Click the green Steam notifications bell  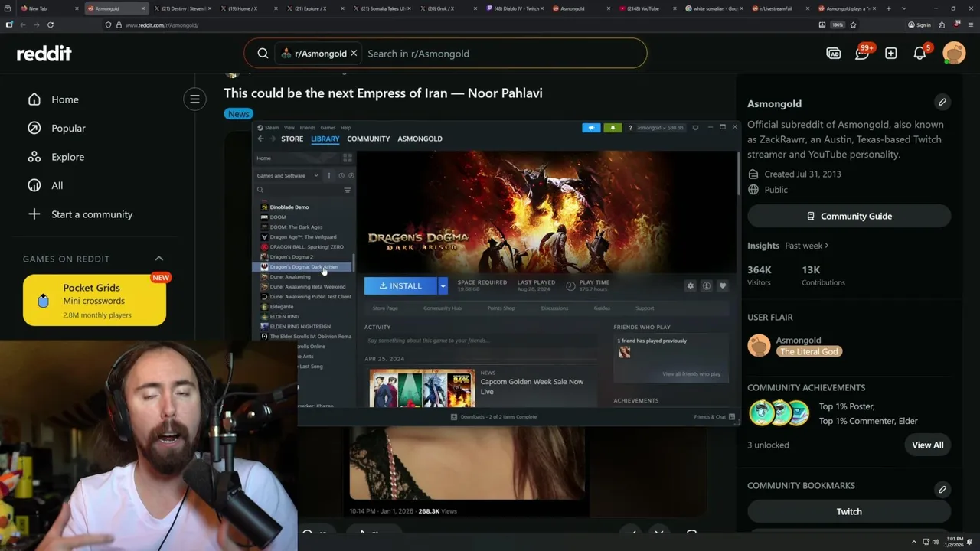(612, 128)
